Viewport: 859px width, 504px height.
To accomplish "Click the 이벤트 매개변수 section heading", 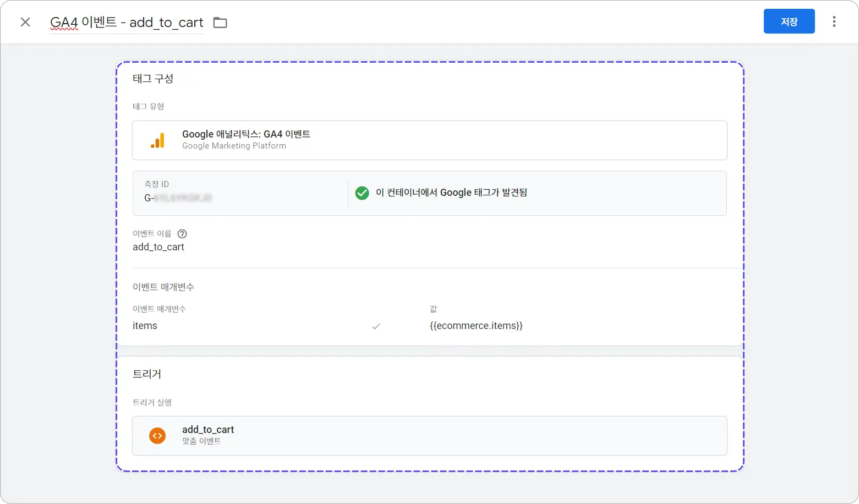I will coord(163,287).
